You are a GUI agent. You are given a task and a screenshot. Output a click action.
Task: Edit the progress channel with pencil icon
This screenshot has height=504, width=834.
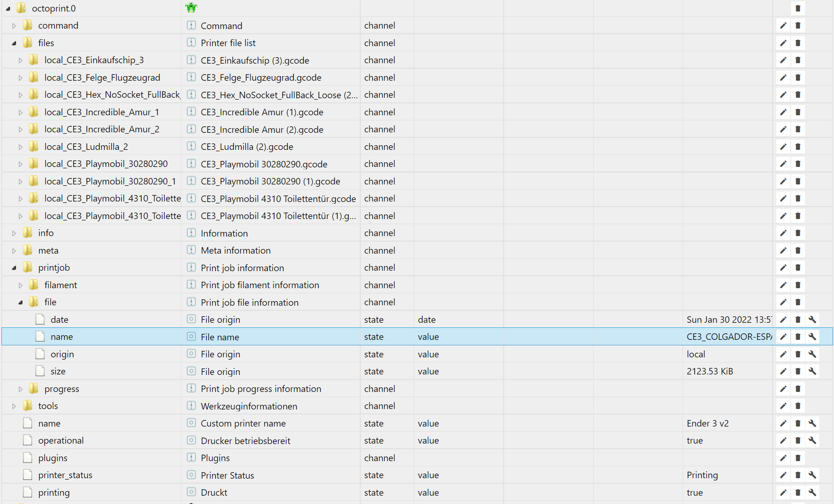pos(783,389)
